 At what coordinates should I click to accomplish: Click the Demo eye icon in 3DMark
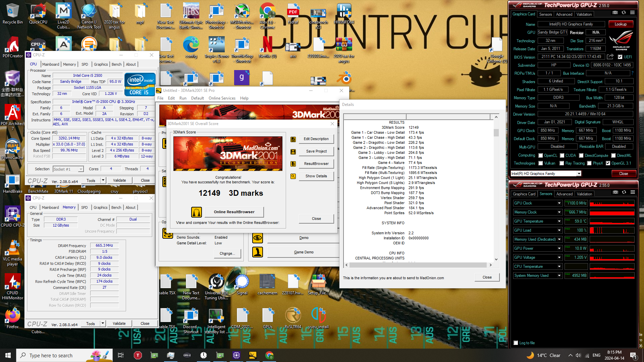pyautogui.click(x=258, y=238)
